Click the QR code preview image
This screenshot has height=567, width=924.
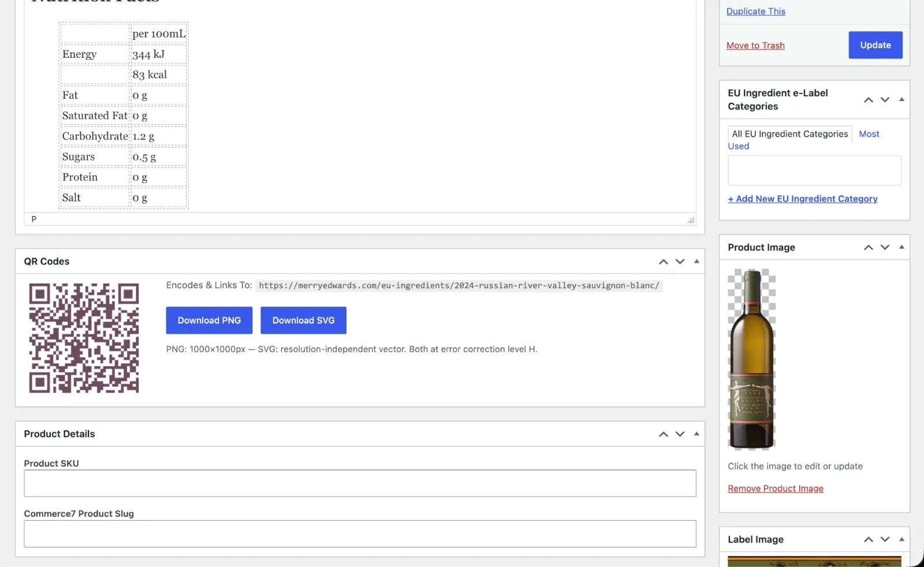pos(84,338)
